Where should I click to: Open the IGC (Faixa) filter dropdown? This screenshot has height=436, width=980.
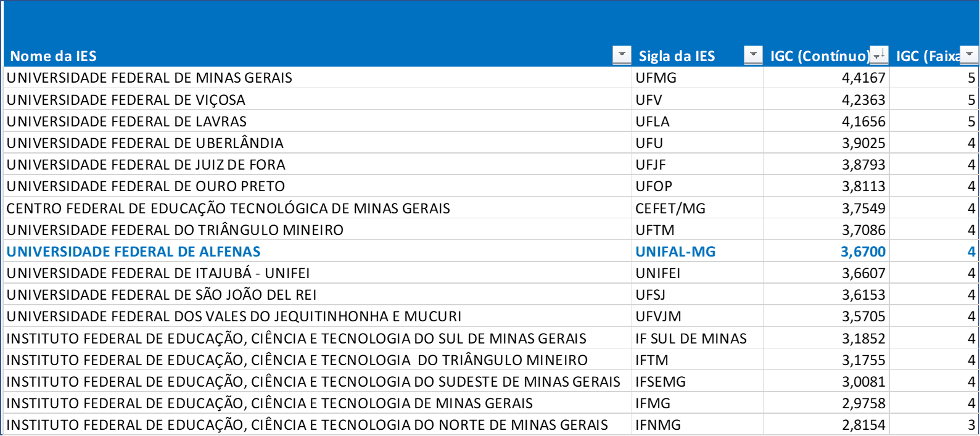970,55
